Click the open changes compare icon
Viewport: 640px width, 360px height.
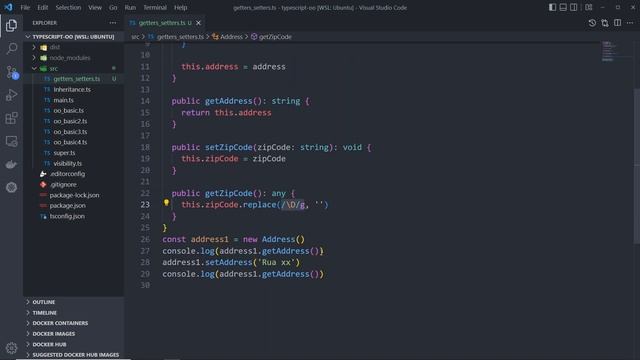pyautogui.click(x=604, y=23)
